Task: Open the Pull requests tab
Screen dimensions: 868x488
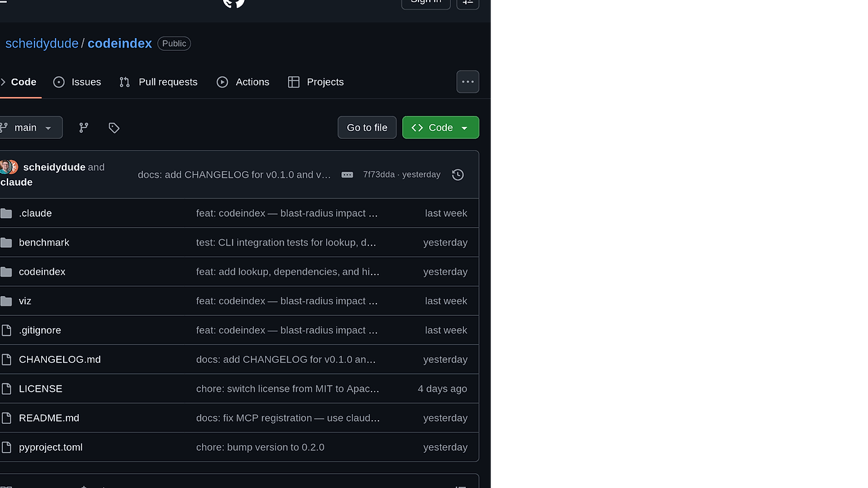Action: coord(159,82)
